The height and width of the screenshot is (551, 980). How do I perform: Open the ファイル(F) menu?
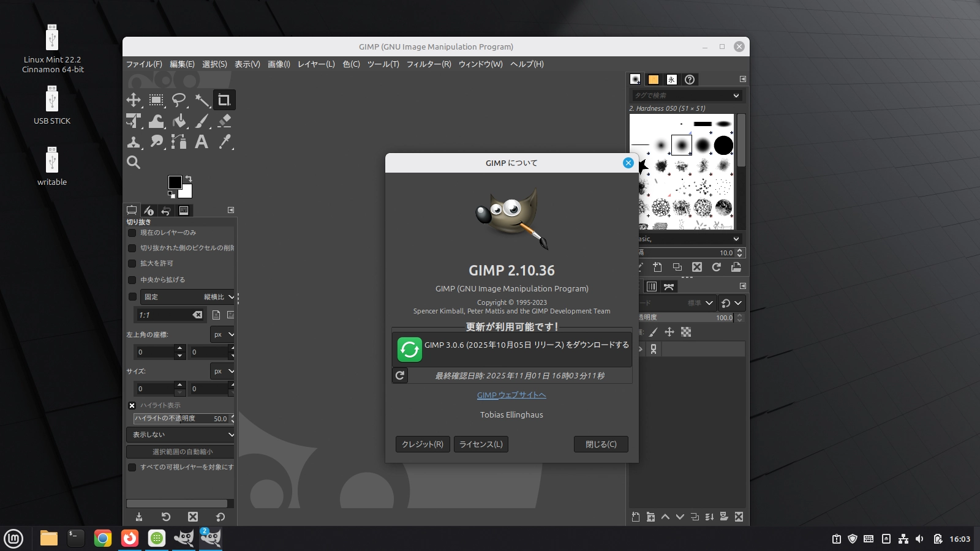click(144, 64)
